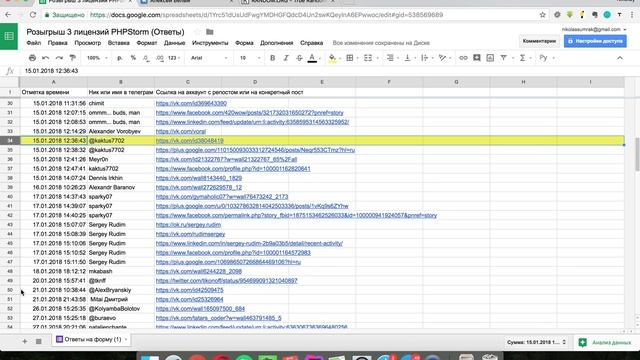This screenshot has height=360, width=640.
Task: Select cell with Alexander Vorobyev
Action: point(121,131)
